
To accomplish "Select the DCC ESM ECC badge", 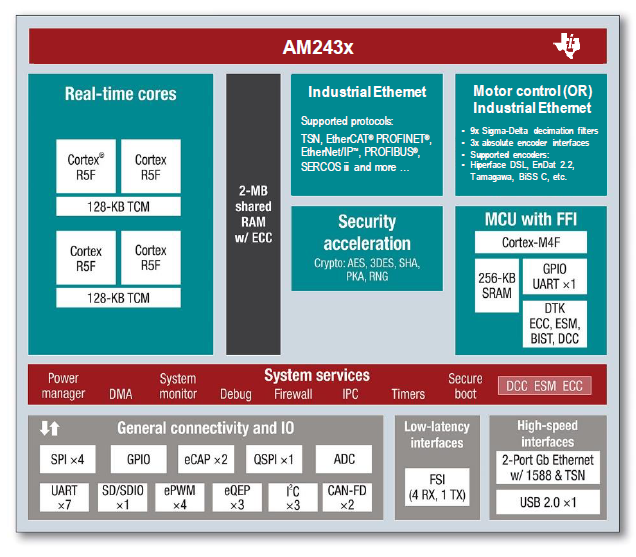I will coord(545,385).
